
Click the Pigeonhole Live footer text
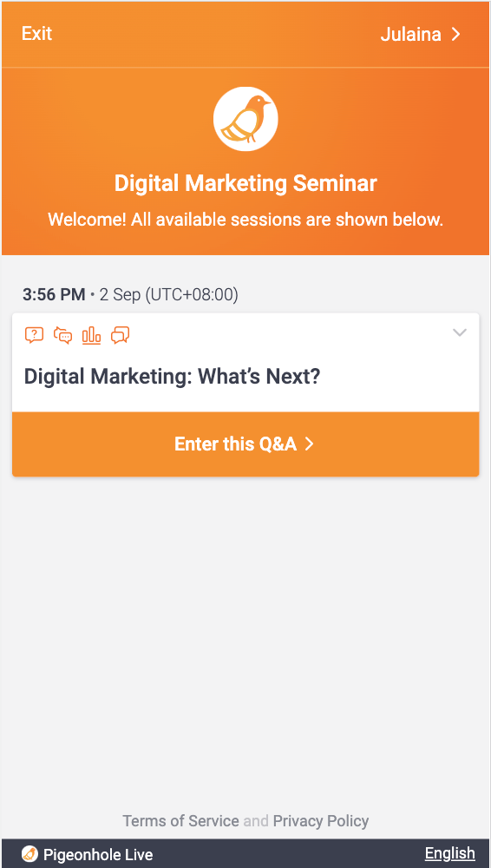(x=98, y=854)
